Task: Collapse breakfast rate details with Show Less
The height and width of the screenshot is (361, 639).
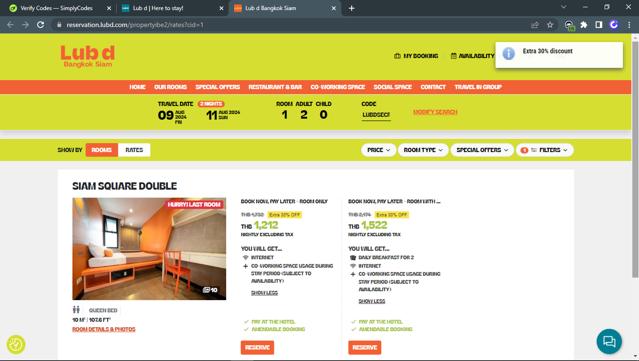Action: coord(372,301)
